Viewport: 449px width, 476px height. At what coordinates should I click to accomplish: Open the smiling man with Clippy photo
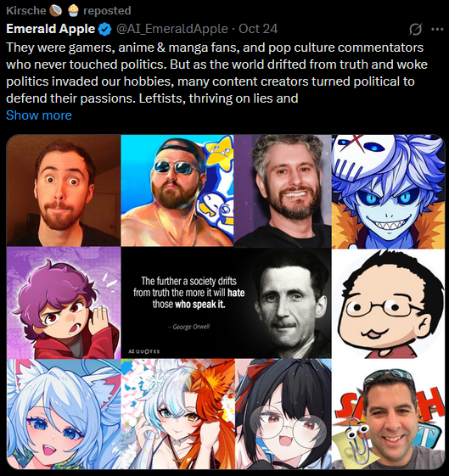pyautogui.click(x=388, y=414)
